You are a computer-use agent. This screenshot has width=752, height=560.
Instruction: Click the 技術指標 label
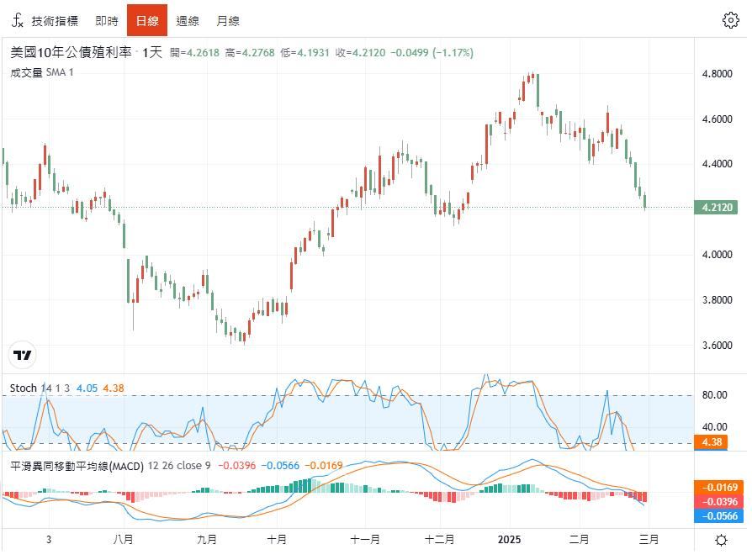click(55, 21)
